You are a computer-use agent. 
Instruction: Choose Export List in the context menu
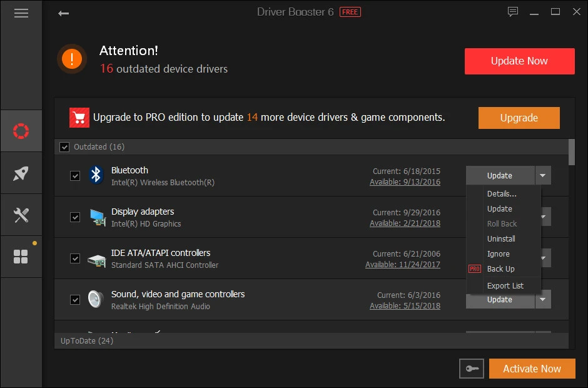[x=505, y=286]
